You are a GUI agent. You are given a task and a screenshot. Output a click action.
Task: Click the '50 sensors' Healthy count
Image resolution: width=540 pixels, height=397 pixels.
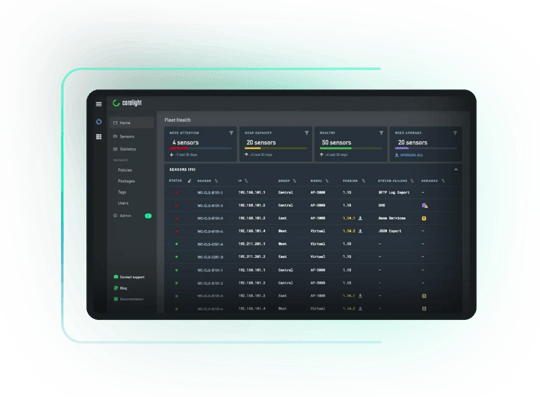pyautogui.click(x=336, y=143)
